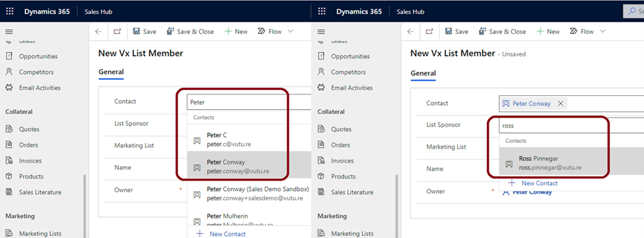The height and width of the screenshot is (238, 644).
Task: Expand Flow chevron in right toolbar
Action: coord(602,31)
